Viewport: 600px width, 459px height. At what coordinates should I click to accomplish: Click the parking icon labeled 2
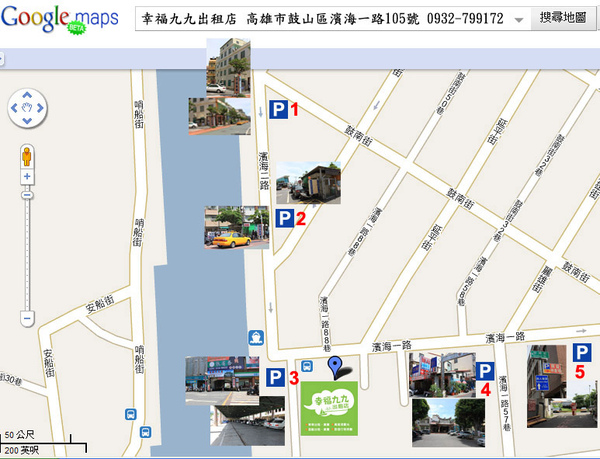pyautogui.click(x=285, y=218)
